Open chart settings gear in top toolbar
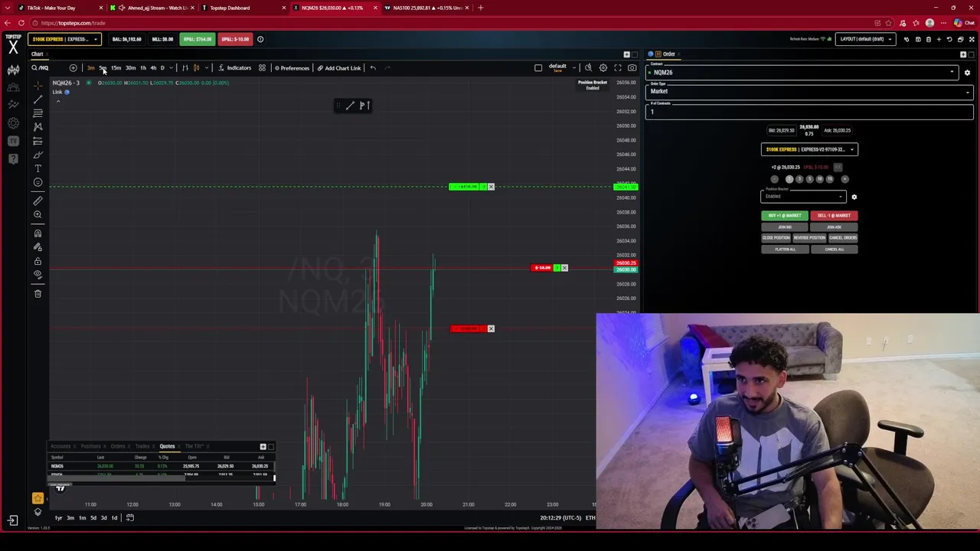Viewport: 980px width, 551px height. click(x=603, y=68)
